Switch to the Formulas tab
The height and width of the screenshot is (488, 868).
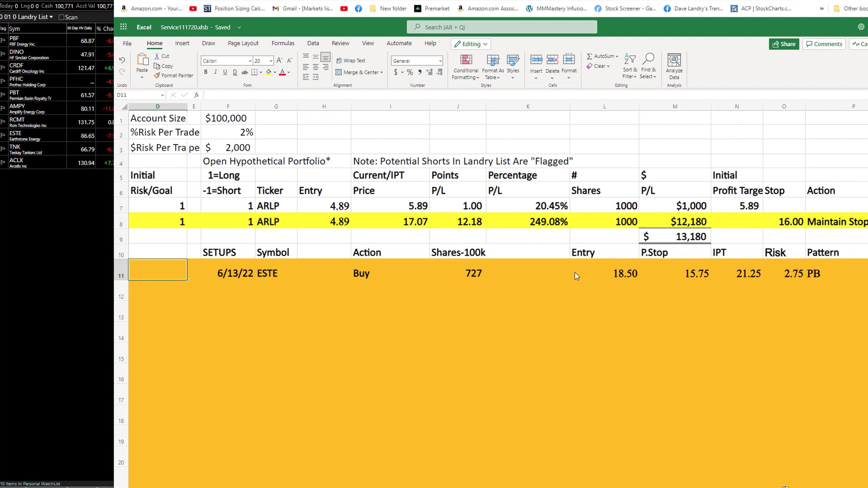tap(283, 43)
